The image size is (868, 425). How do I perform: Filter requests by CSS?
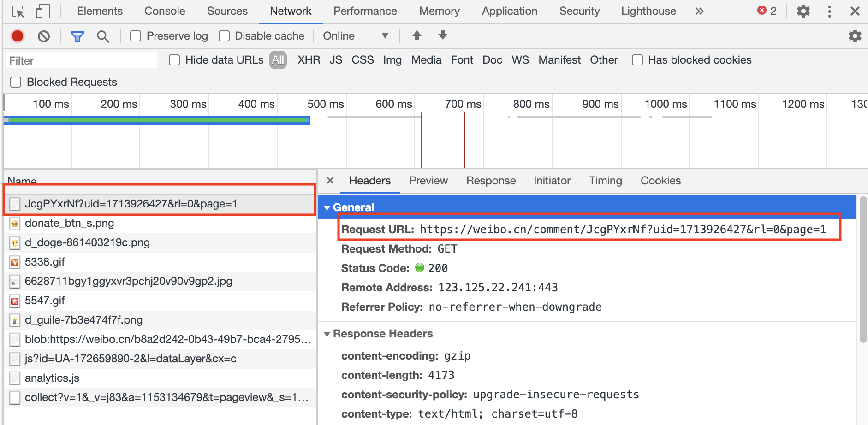[363, 60]
